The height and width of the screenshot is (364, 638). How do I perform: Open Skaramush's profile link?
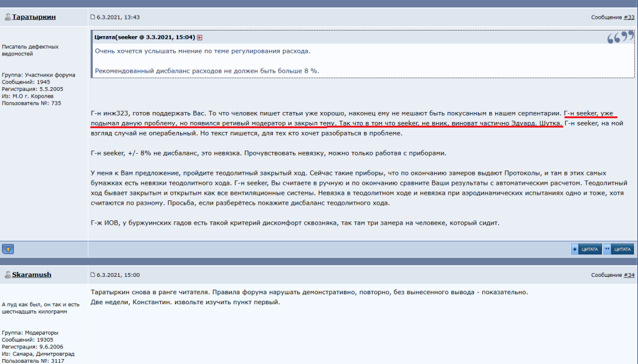32,274
